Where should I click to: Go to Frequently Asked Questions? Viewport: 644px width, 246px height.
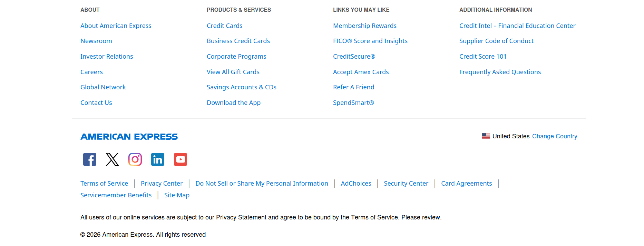click(500, 72)
